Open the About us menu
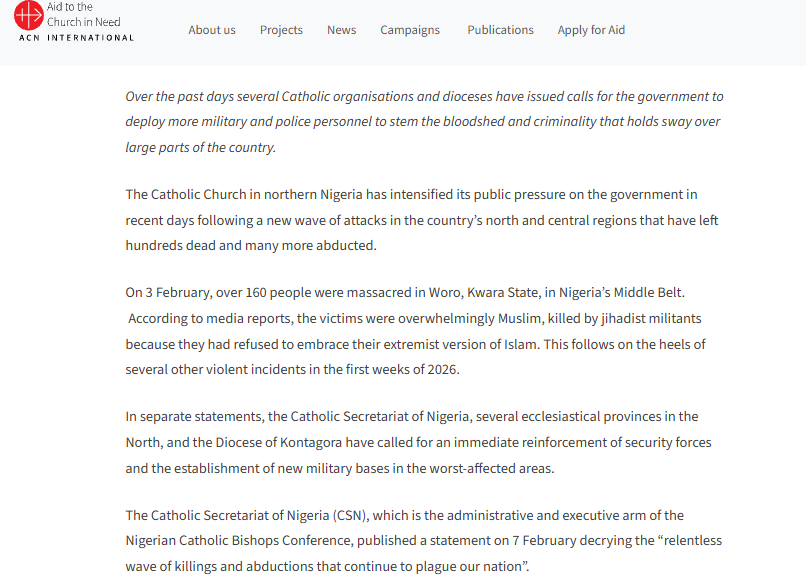806x582 pixels. tap(212, 30)
